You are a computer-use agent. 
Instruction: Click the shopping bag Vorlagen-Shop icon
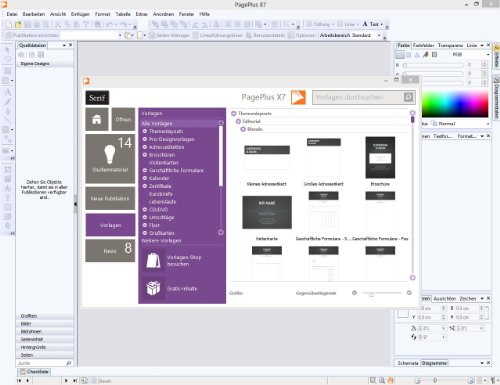(x=153, y=260)
